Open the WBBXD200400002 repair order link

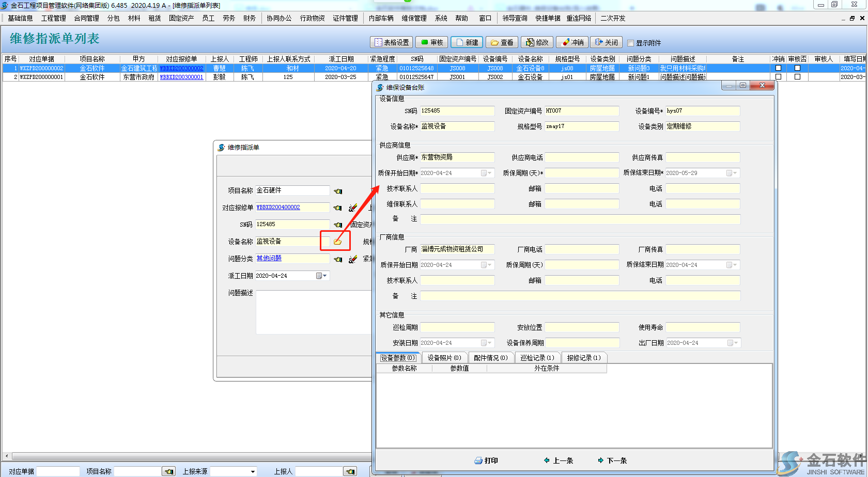point(278,207)
